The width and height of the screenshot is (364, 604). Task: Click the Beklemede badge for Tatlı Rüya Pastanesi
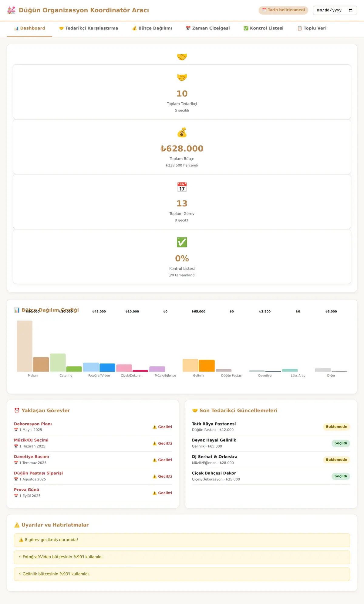pyautogui.click(x=336, y=427)
